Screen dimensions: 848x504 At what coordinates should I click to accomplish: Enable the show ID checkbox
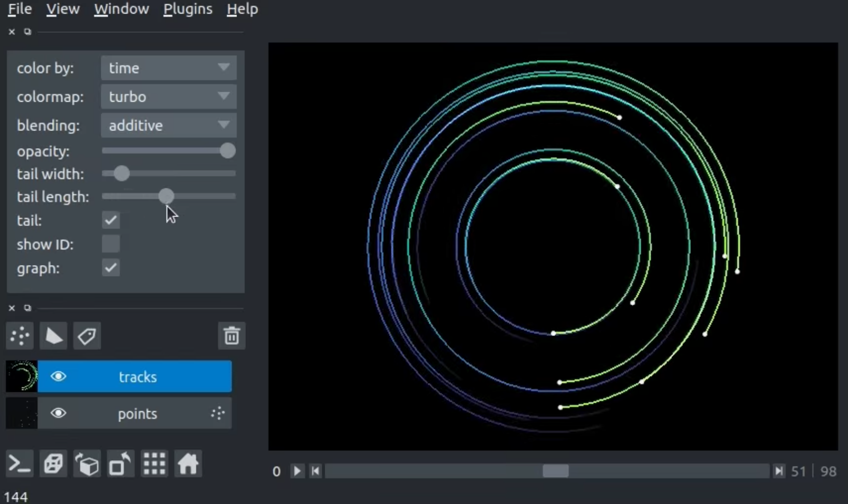(111, 244)
